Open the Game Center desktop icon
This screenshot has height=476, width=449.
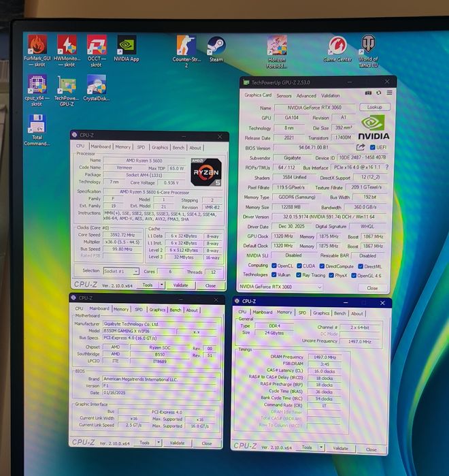coord(337,48)
